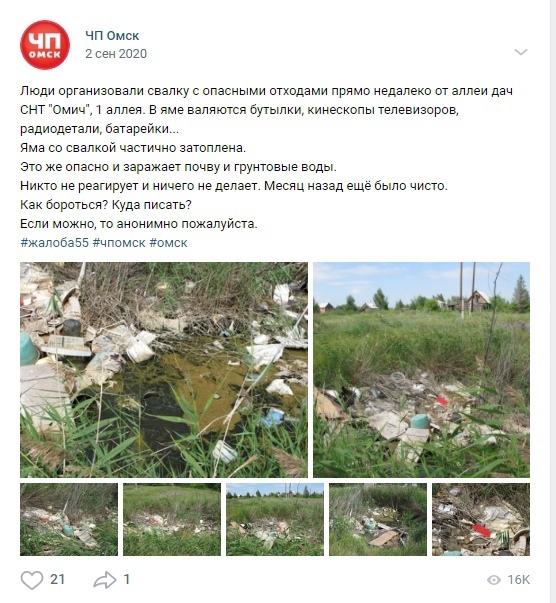Open the fourth small thumbnail with cardboard
Viewport: 556px width, 603px height.
[378, 520]
